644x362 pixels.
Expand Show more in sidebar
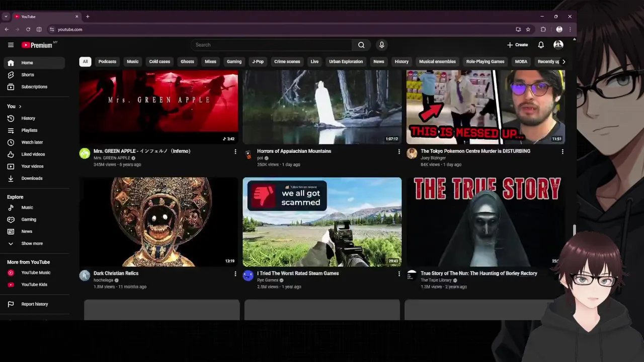tap(34, 244)
